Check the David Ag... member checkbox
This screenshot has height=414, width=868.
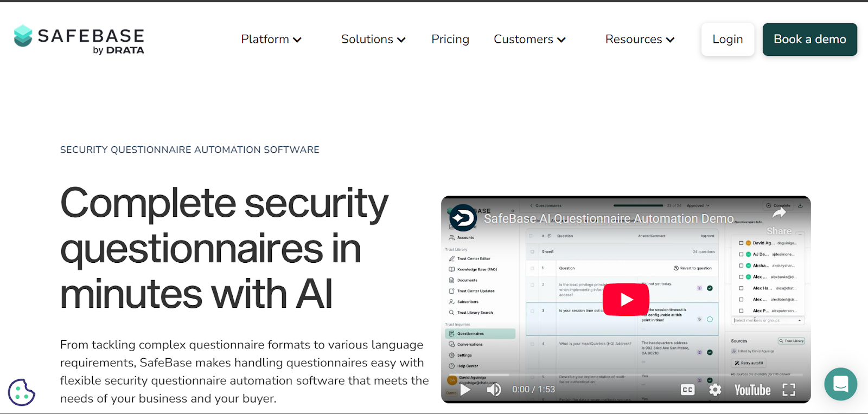pyautogui.click(x=741, y=243)
